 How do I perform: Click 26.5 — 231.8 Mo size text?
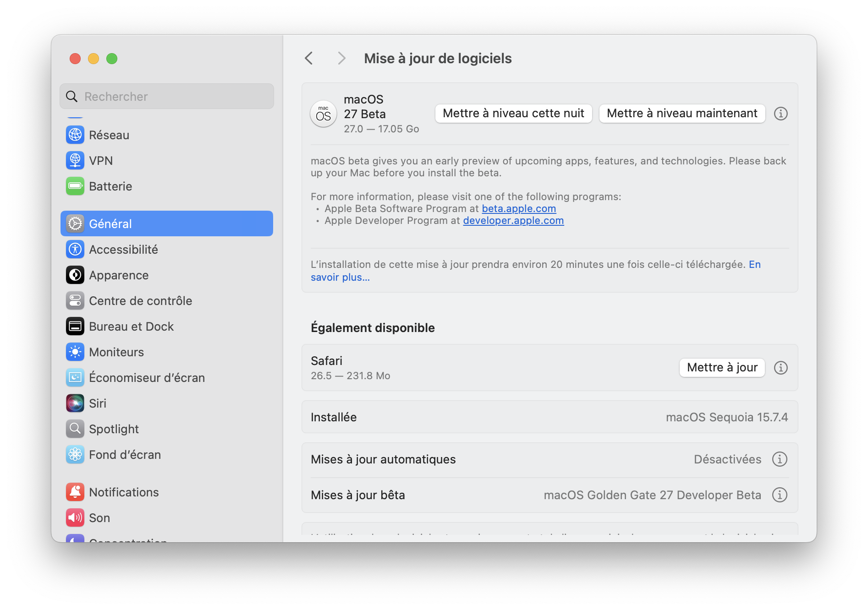351,376
